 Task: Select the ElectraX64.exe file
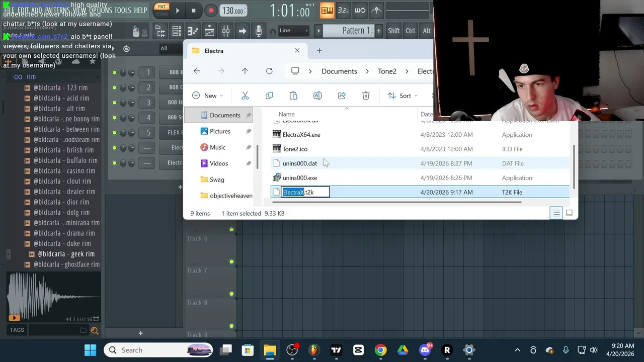pyautogui.click(x=301, y=135)
